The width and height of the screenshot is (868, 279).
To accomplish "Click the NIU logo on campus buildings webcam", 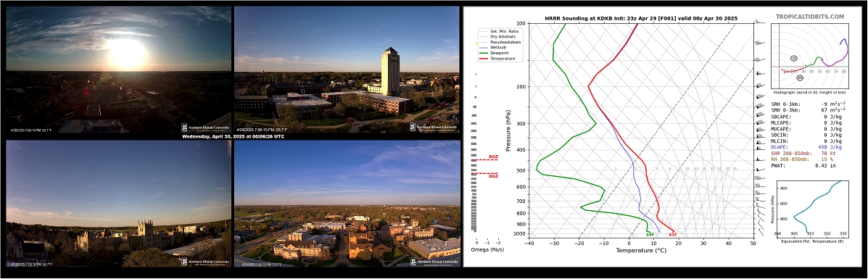I will tap(434, 262).
